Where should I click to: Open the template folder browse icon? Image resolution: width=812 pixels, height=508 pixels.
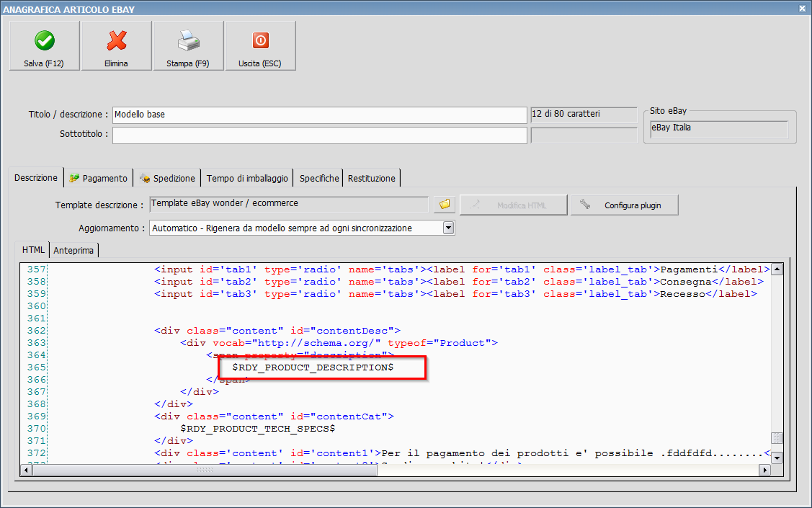coord(445,205)
